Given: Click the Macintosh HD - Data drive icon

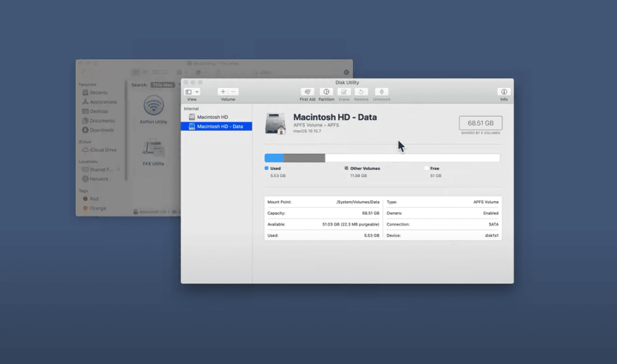Looking at the screenshot, I should [275, 124].
